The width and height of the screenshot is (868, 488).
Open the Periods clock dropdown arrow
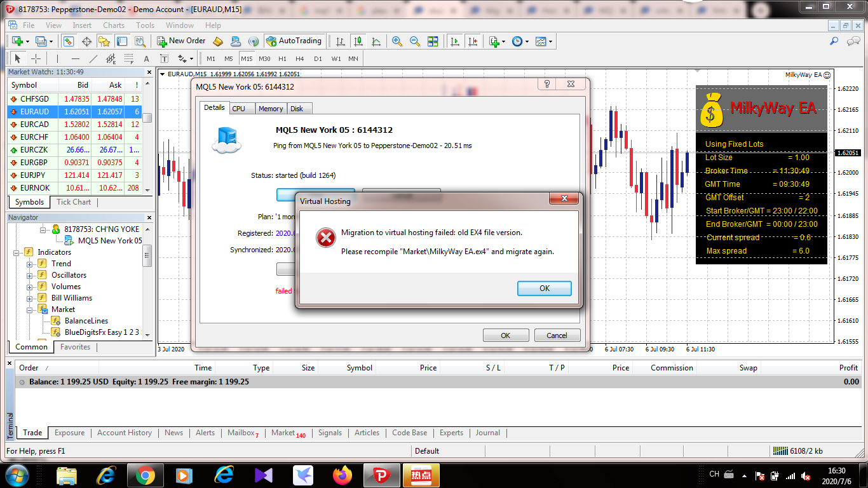[x=526, y=41]
